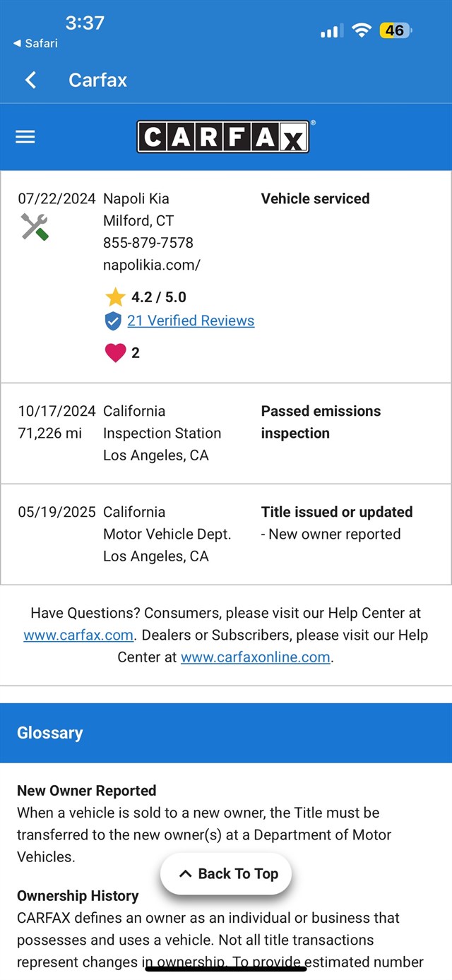The height and width of the screenshot is (980, 452).
Task: Open the www.carfaxonline.com link
Action: [x=256, y=657]
